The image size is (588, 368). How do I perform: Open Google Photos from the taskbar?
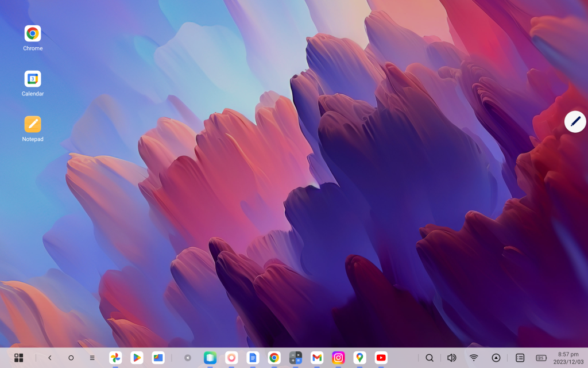pyautogui.click(x=115, y=358)
